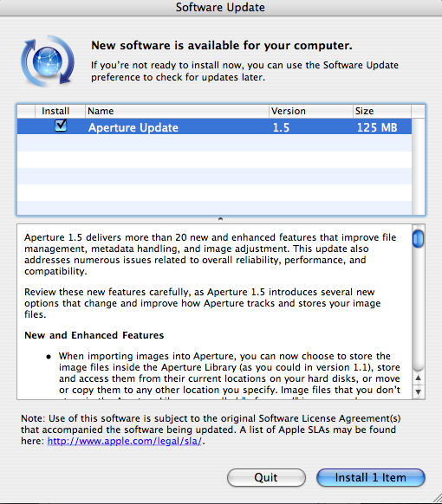
Task: Click the 125 MB size cell
Action: pyautogui.click(x=377, y=127)
